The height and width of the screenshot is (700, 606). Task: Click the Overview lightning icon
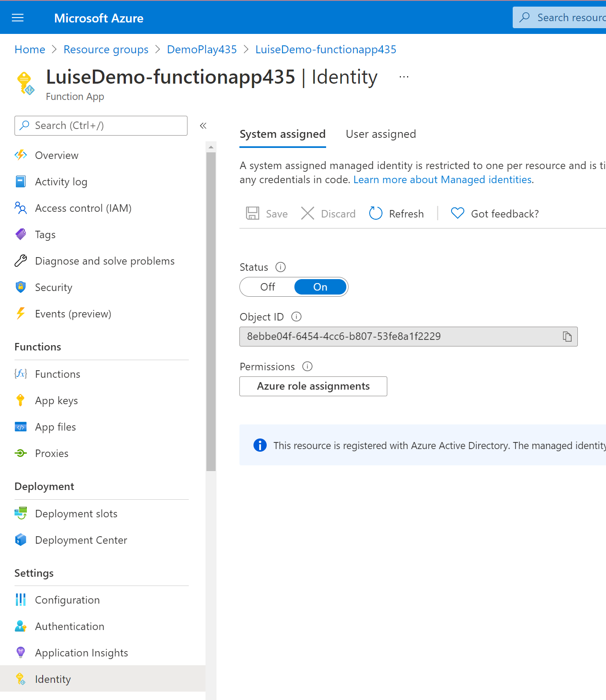point(21,155)
